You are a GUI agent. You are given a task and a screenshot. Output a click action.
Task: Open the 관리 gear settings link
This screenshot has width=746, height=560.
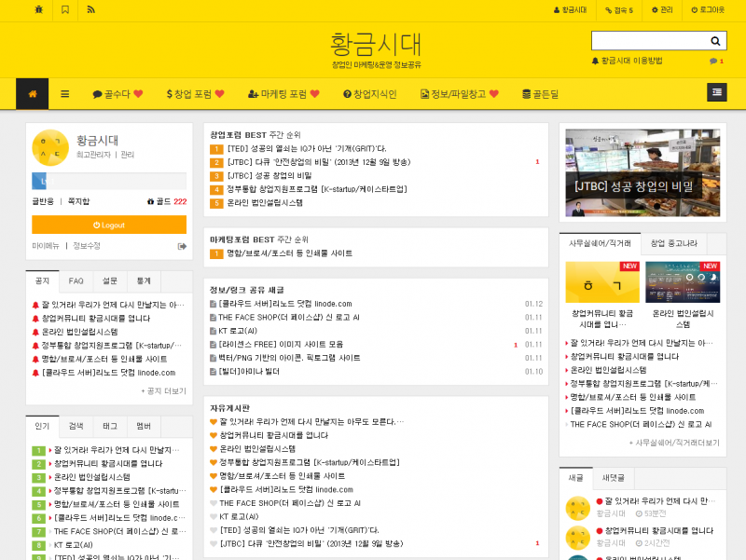662,10
